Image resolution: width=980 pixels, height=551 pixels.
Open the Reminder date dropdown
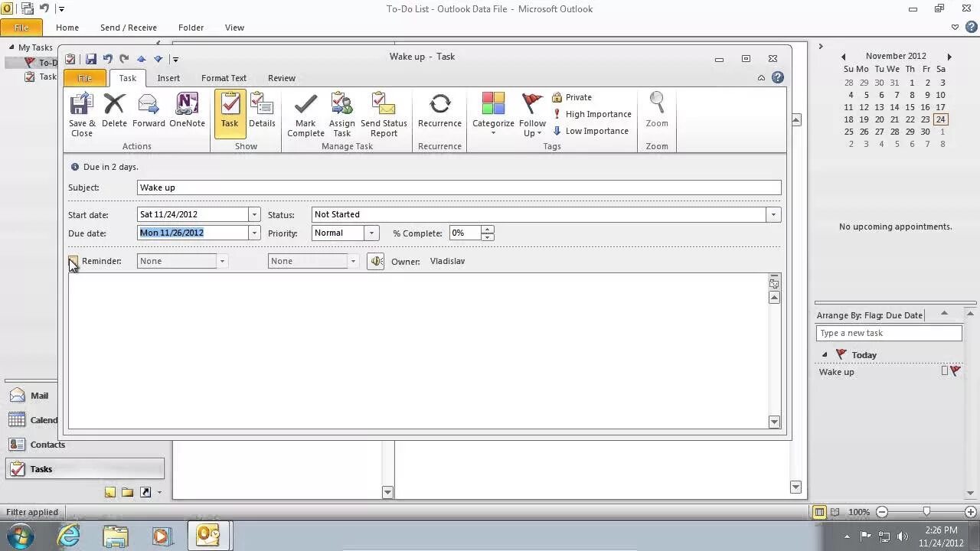[x=222, y=261]
